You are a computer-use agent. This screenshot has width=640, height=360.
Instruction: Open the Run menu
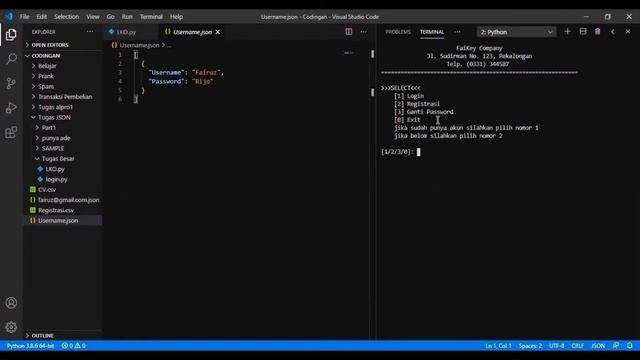[x=127, y=17]
